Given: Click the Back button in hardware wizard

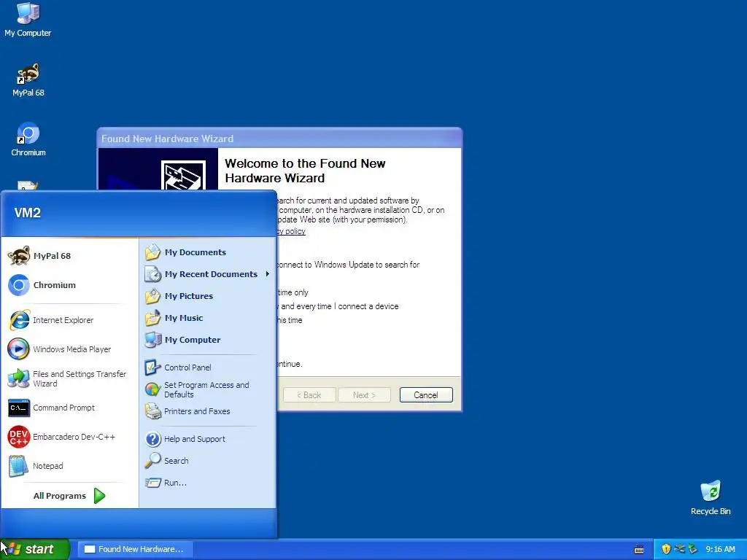Looking at the screenshot, I should [x=309, y=394].
